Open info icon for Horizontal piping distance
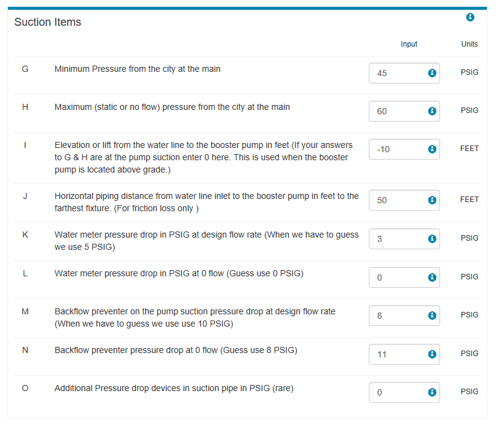 (x=432, y=200)
